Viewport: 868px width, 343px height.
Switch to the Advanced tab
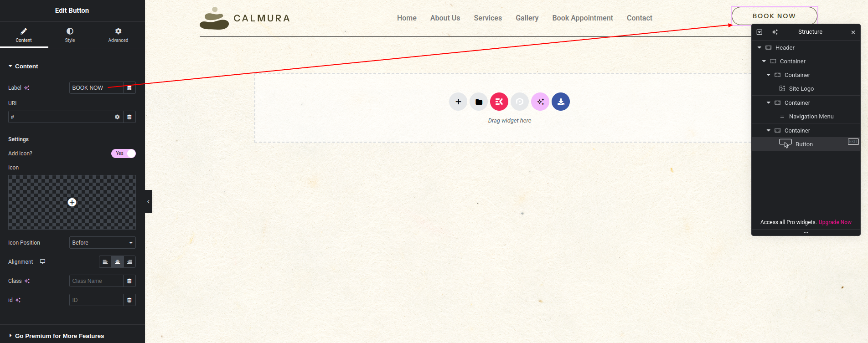point(118,35)
